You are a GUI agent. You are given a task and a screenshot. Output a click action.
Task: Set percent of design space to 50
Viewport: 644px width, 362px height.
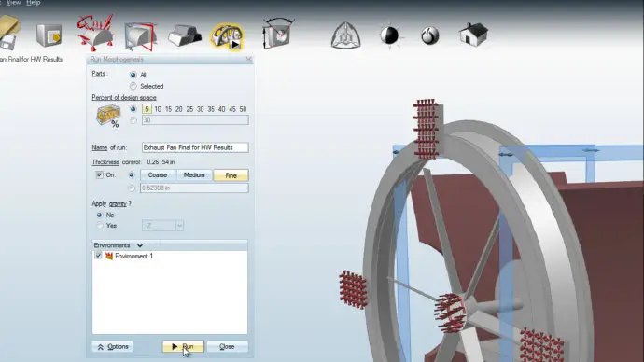[244, 109]
